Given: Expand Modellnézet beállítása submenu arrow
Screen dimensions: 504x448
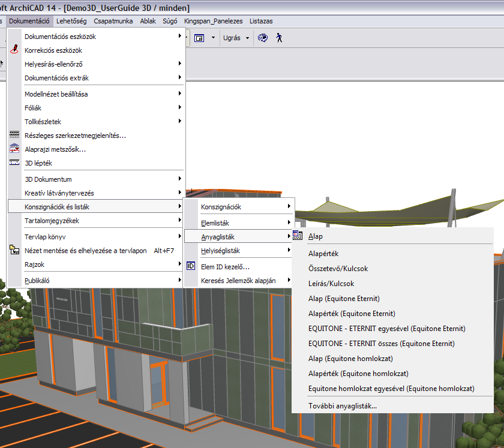Looking at the screenshot, I should pos(180,93).
